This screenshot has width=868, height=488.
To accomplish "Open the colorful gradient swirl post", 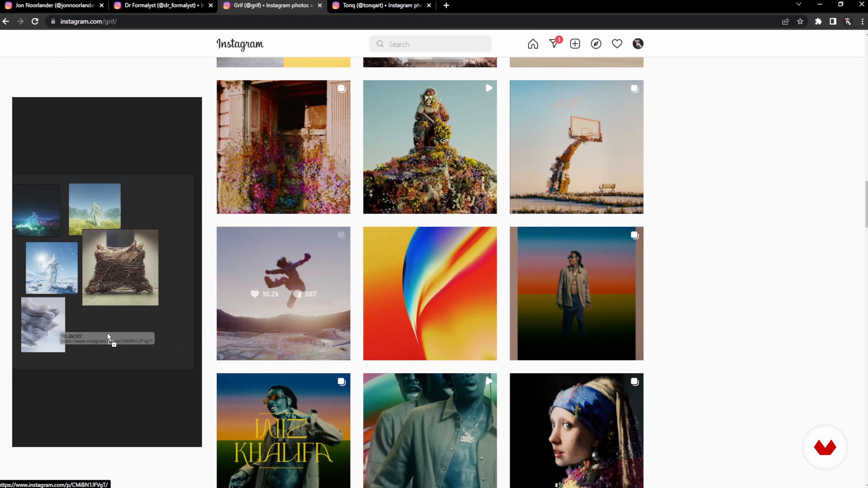I will [430, 293].
